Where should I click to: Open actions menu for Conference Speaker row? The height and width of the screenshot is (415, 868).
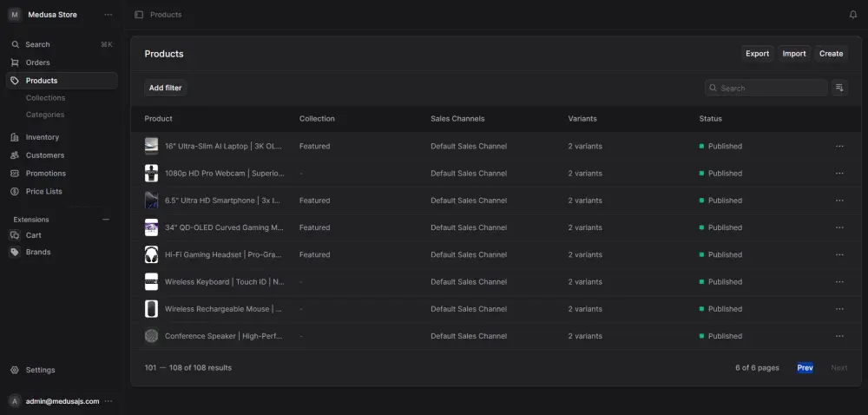839,336
